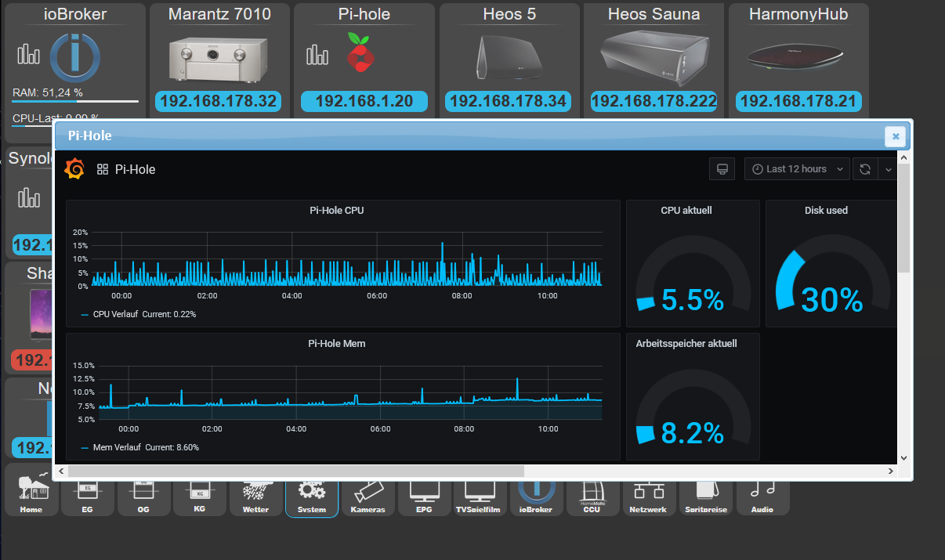Image resolution: width=945 pixels, height=560 pixels.
Task: Click the dialog's horizontal scrollbar thumb
Action: tap(296, 471)
